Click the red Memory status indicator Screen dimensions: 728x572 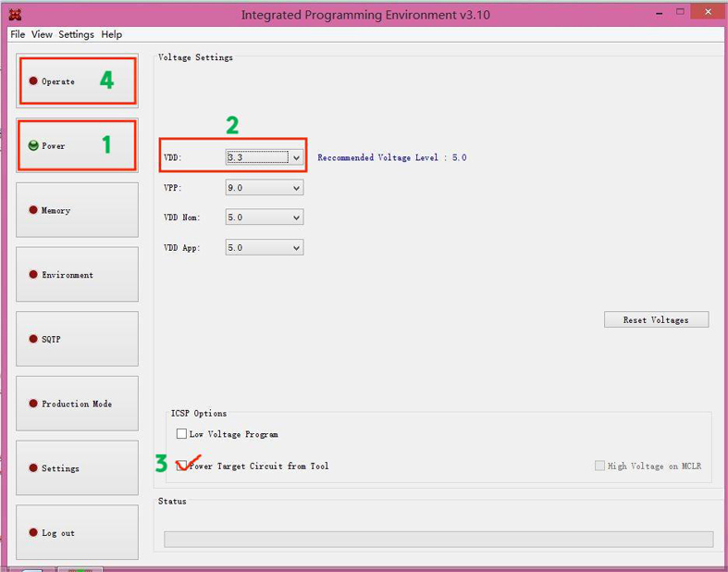click(x=33, y=210)
